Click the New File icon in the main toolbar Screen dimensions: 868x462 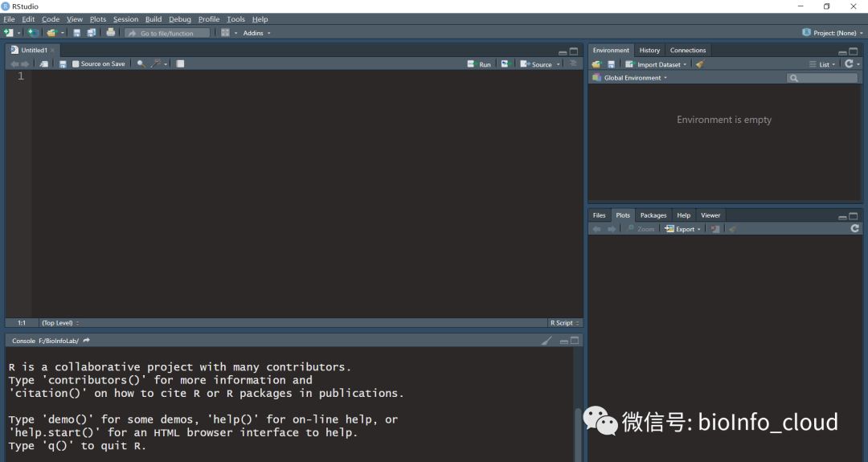click(x=8, y=33)
